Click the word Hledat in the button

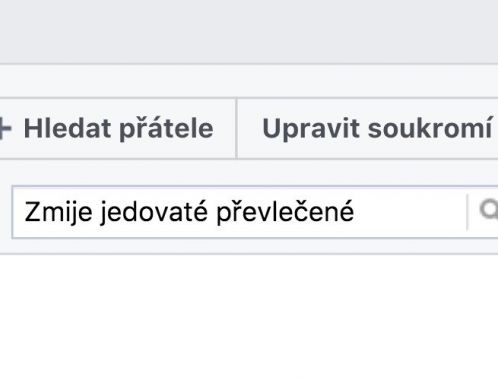pos(67,128)
